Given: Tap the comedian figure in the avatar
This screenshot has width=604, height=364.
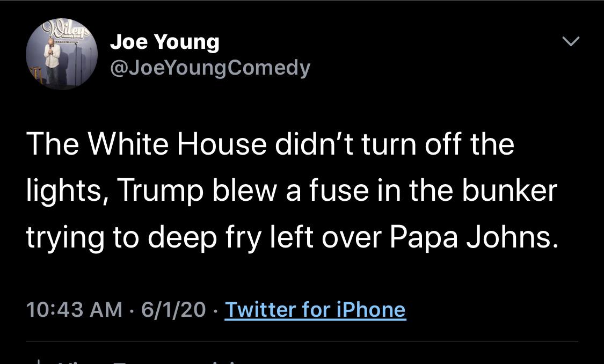Looking at the screenshot, I should tap(53, 60).
